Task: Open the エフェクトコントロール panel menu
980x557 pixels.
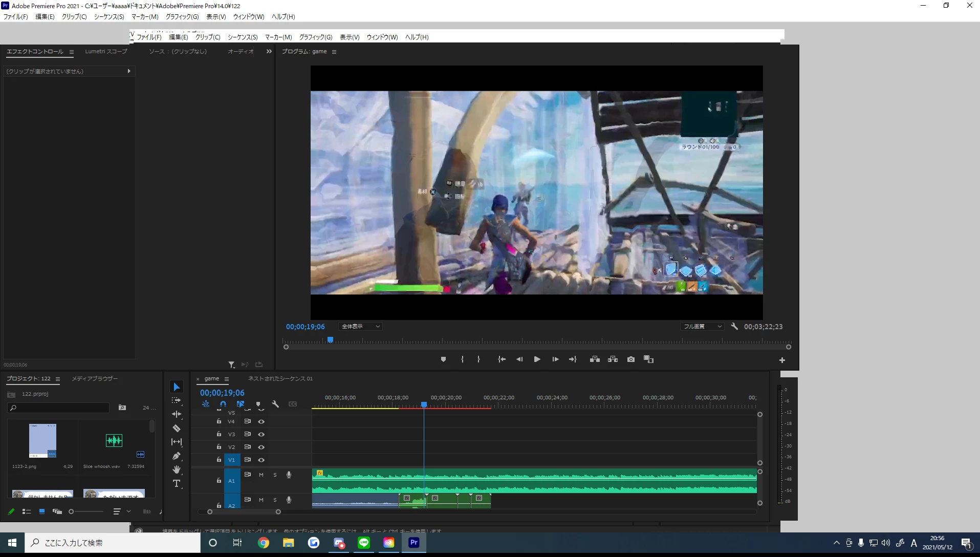Action: (x=72, y=52)
